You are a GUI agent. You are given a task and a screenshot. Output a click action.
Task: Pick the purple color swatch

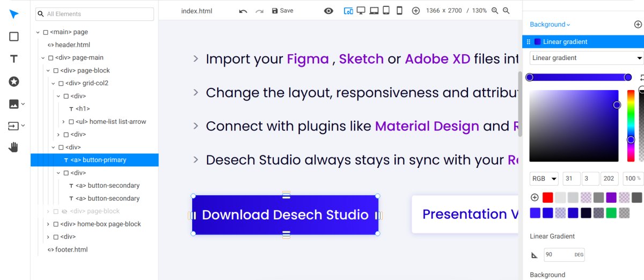[611, 197]
